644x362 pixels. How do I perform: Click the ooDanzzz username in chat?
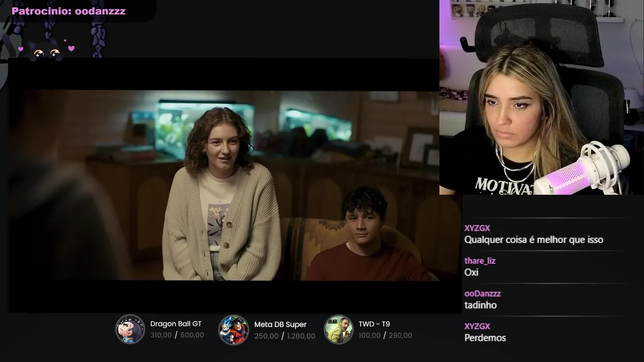click(x=482, y=294)
